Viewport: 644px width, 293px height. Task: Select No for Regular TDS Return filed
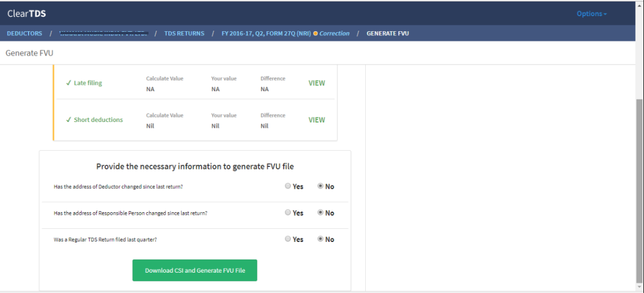point(320,239)
